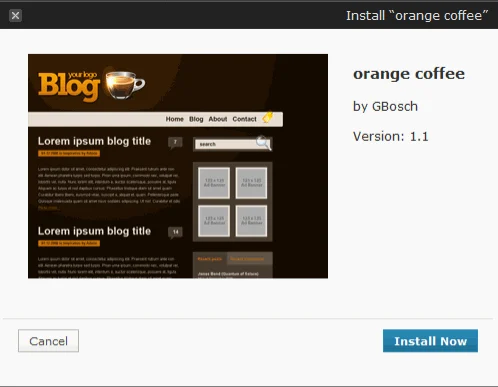Click the dialog title Install "orange coffee"

pos(417,16)
